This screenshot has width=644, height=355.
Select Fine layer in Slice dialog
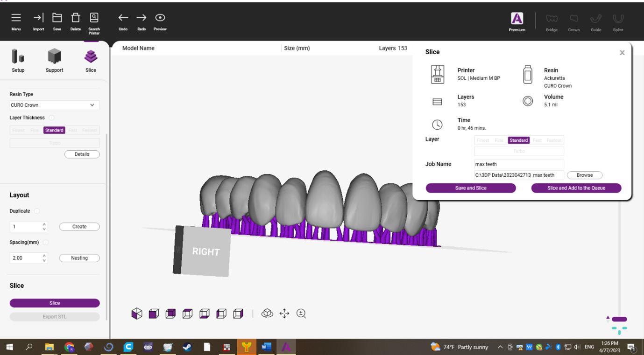[499, 140]
